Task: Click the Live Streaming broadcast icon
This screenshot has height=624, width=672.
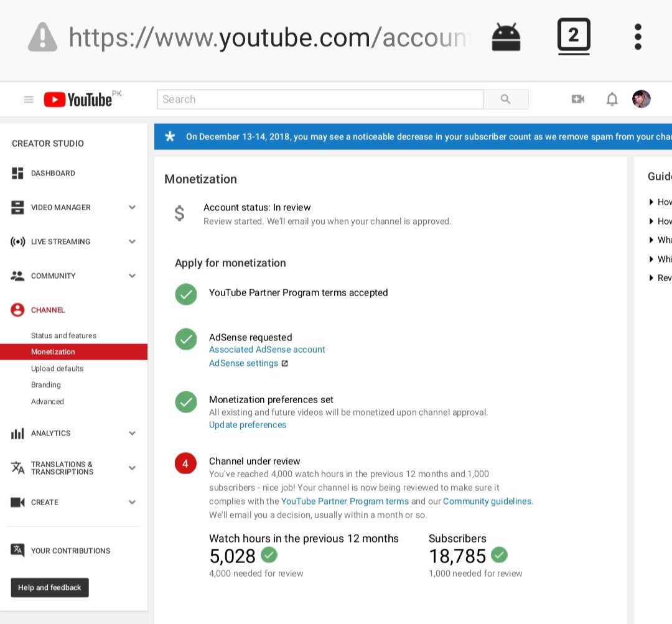Action: pyautogui.click(x=17, y=242)
